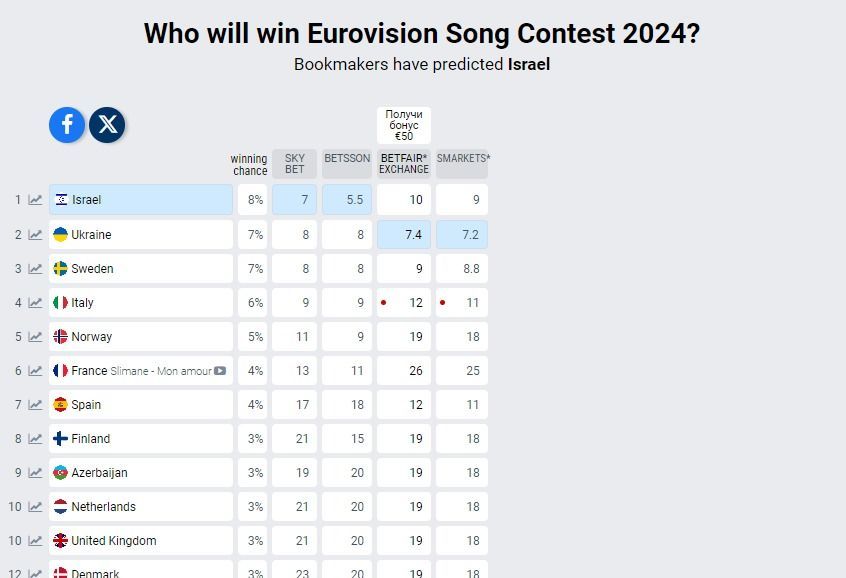Open the Azerbaijan country link
846x578 pixels.
tap(99, 473)
